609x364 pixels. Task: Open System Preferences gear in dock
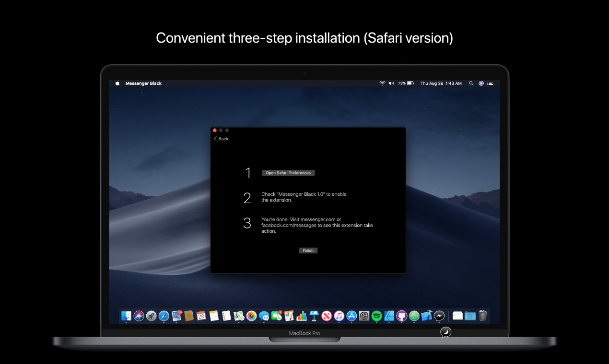364,316
